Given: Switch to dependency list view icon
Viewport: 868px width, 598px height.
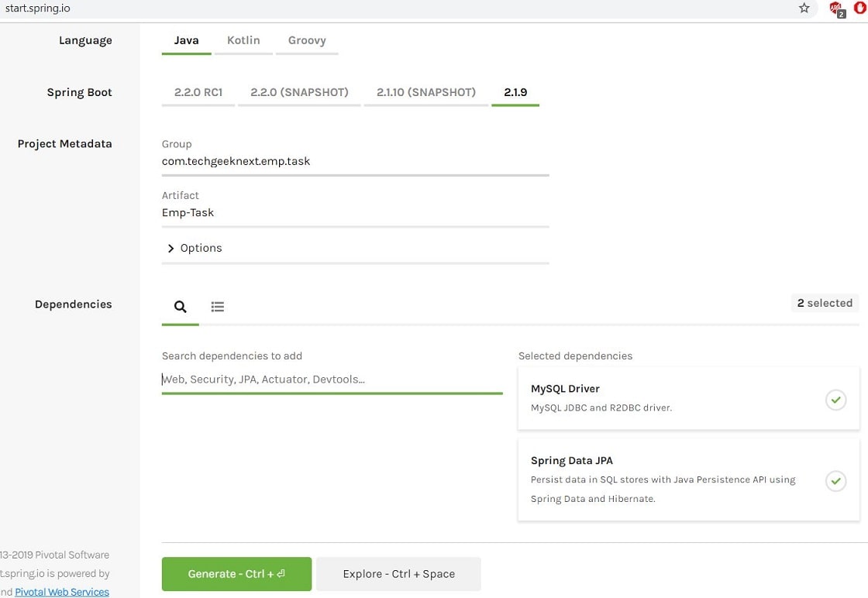Looking at the screenshot, I should (x=218, y=307).
